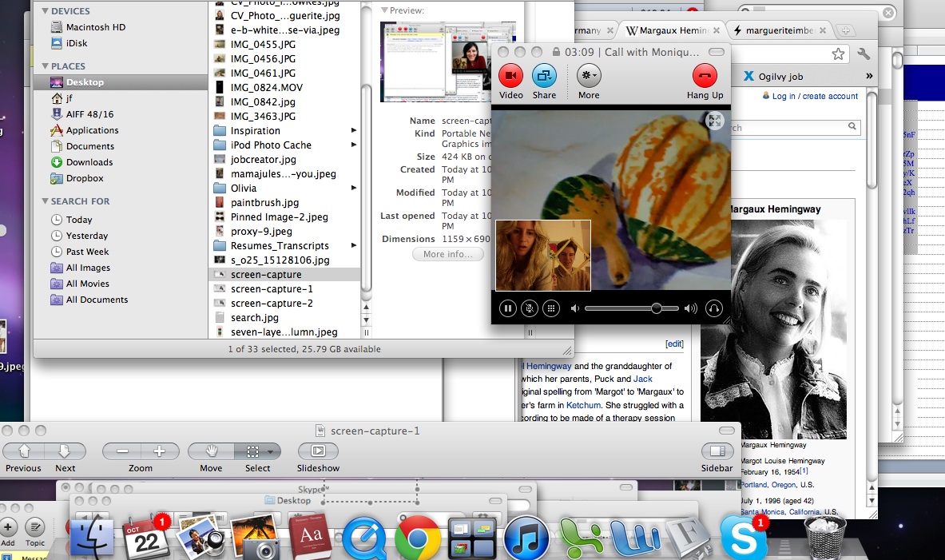Click the More info... button in Finder
945x560 pixels.
click(x=447, y=254)
